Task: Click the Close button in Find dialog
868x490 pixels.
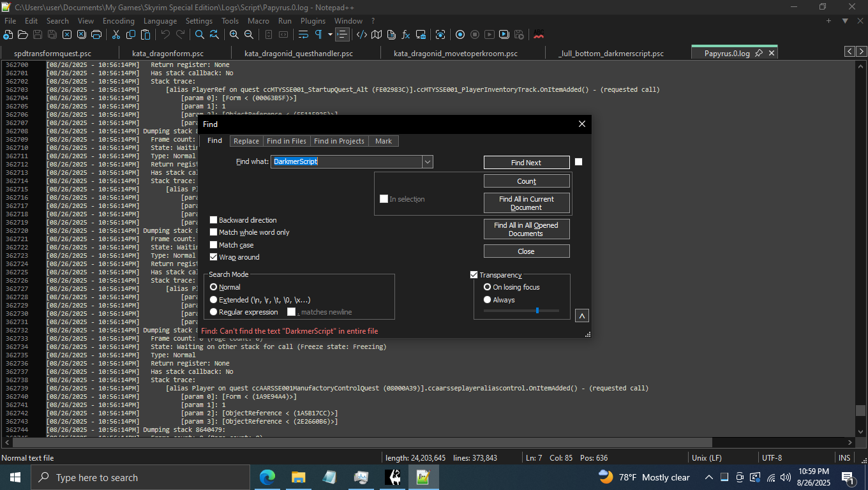Action: [x=527, y=251]
